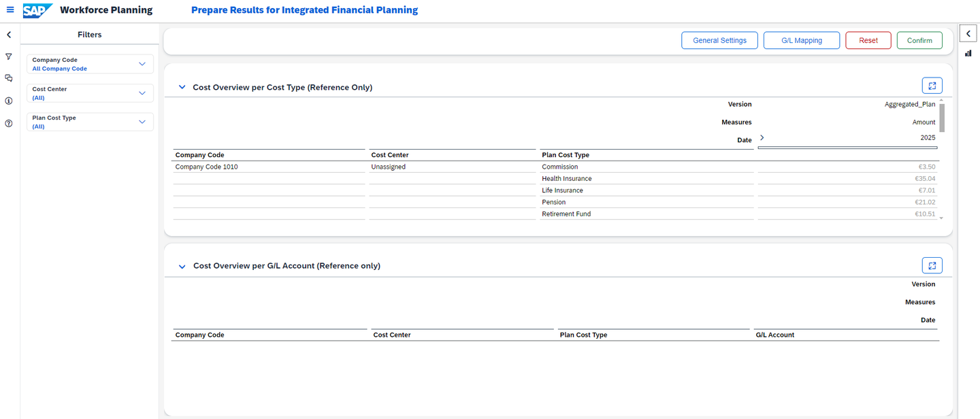Open the help question mark icon
Viewport: 980px width, 419px height.
(9, 123)
